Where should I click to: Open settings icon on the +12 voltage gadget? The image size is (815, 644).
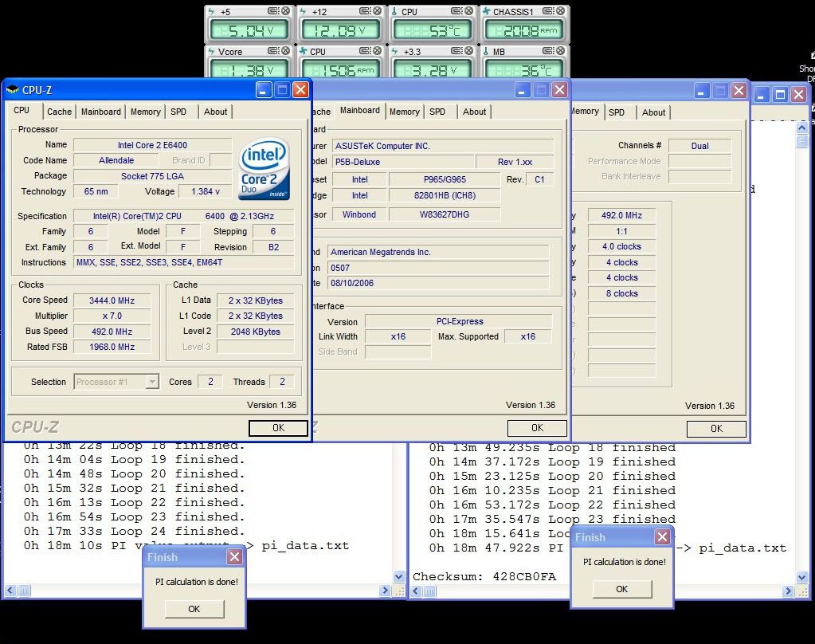tap(365, 11)
